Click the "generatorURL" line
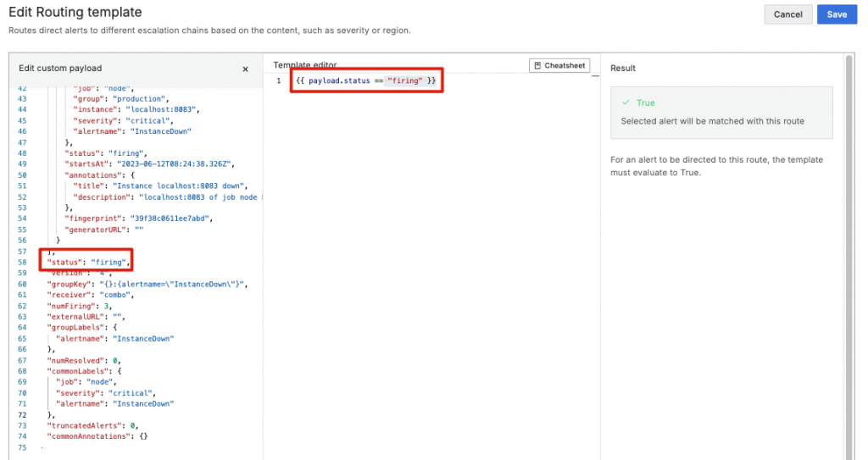This screenshot has height=460, width=868. pos(103,230)
